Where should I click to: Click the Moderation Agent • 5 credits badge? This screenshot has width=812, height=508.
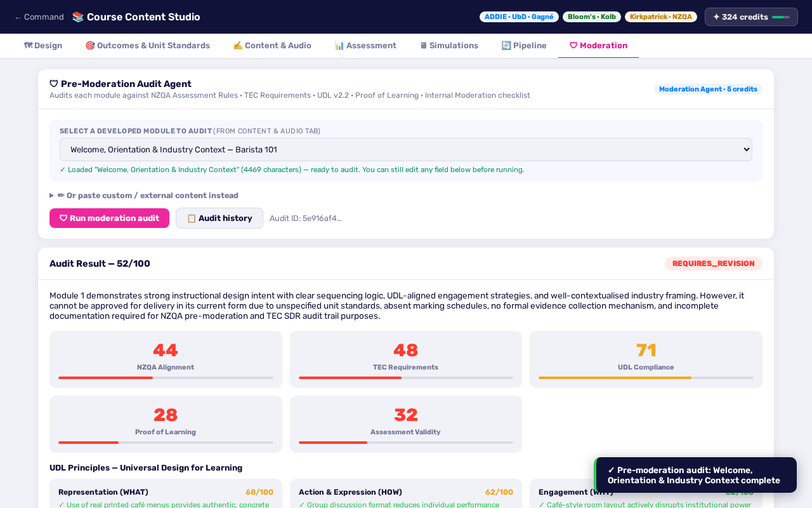(708, 90)
